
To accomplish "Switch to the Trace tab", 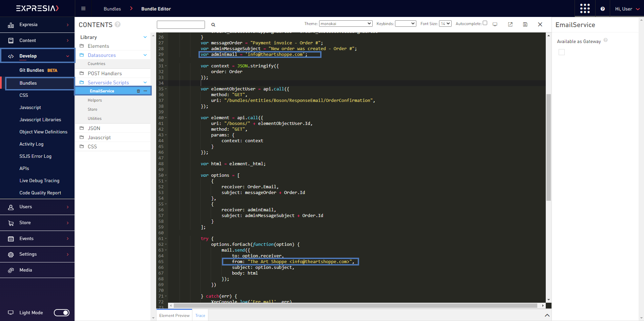I will 200,316.
